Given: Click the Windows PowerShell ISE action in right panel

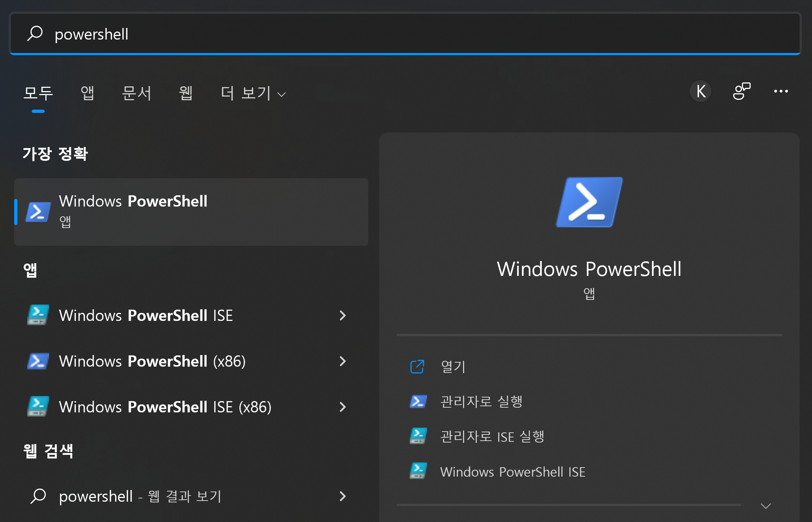Looking at the screenshot, I should tap(512, 472).
